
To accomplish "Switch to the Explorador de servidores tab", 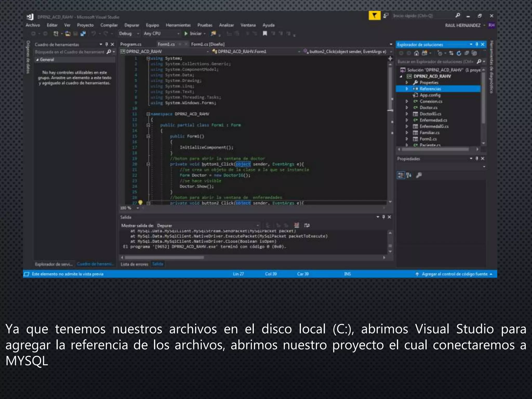I will [x=54, y=264].
